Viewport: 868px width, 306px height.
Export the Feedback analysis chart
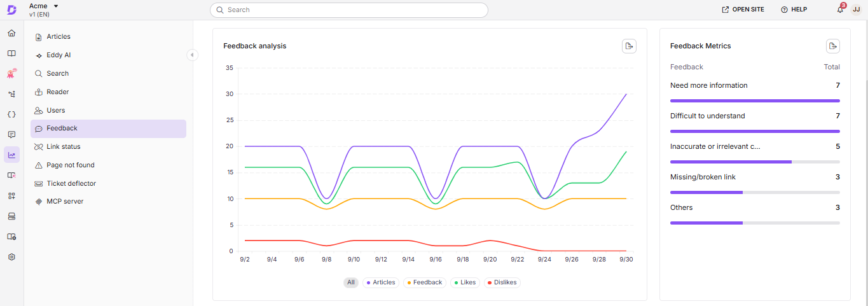coord(629,46)
